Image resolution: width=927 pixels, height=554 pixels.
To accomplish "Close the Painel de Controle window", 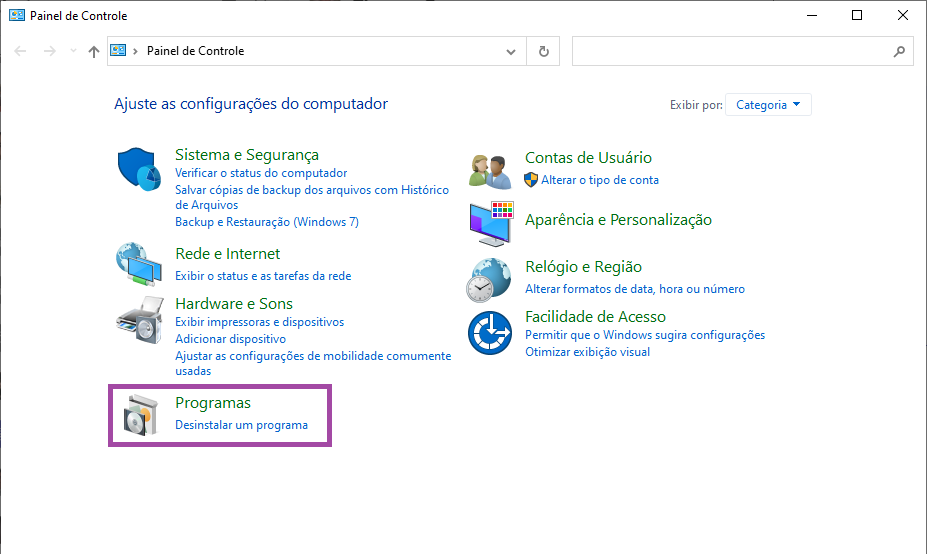I will pyautogui.click(x=903, y=15).
